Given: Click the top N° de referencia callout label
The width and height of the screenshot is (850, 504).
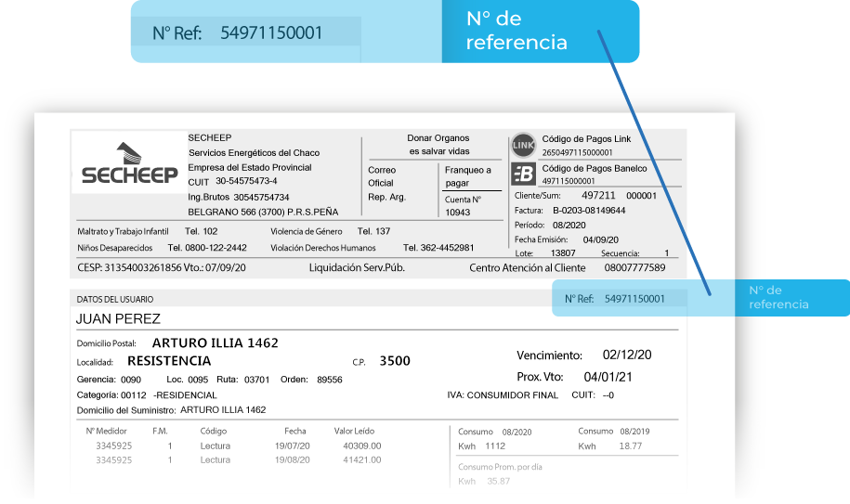Looking at the screenshot, I should 517,31.
